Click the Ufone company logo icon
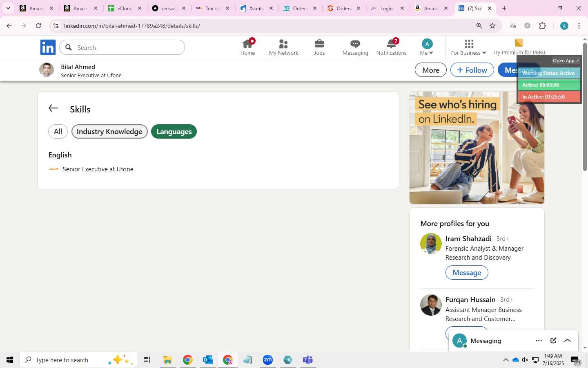 pos(53,169)
